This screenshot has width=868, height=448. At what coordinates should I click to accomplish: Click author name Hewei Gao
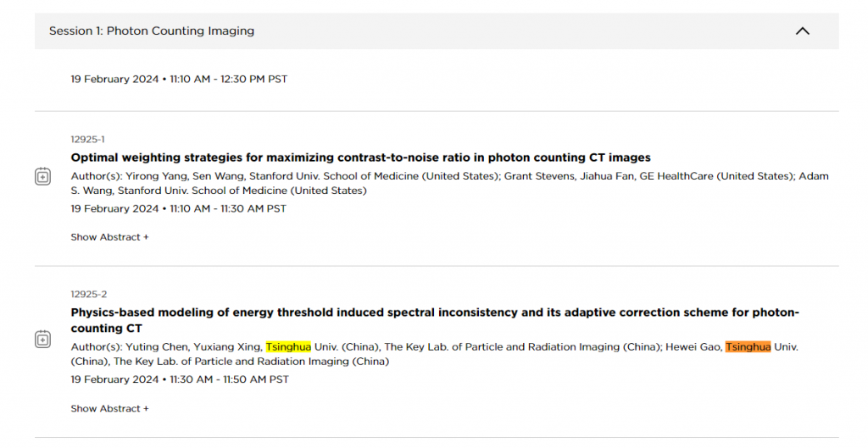693,346
